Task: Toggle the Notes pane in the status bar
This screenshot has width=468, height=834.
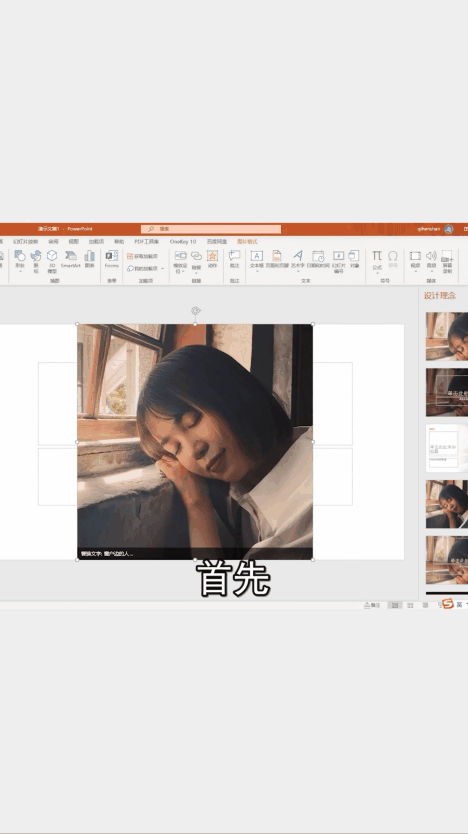Action: 372,605
